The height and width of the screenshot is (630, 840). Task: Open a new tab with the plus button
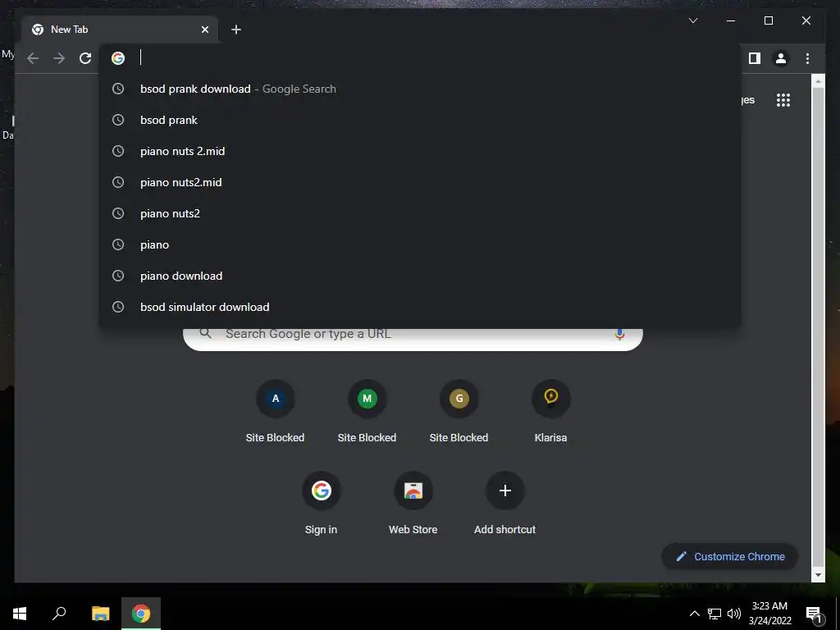(x=236, y=30)
